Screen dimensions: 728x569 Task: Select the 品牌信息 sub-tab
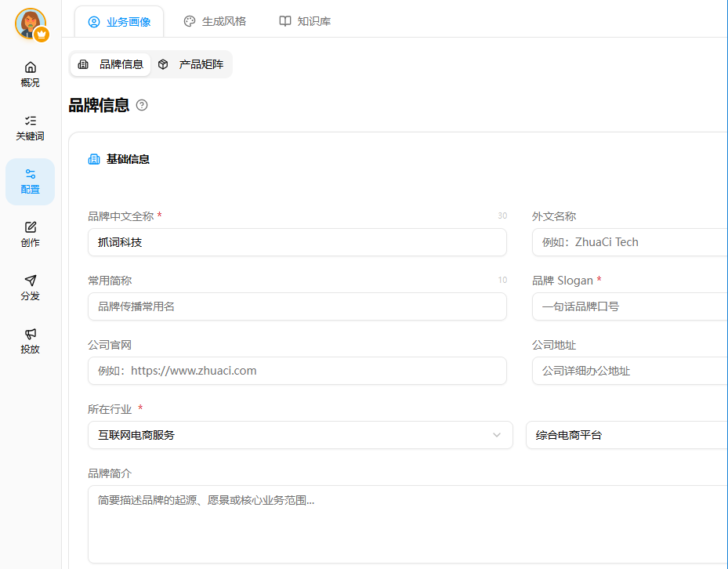[x=110, y=64]
